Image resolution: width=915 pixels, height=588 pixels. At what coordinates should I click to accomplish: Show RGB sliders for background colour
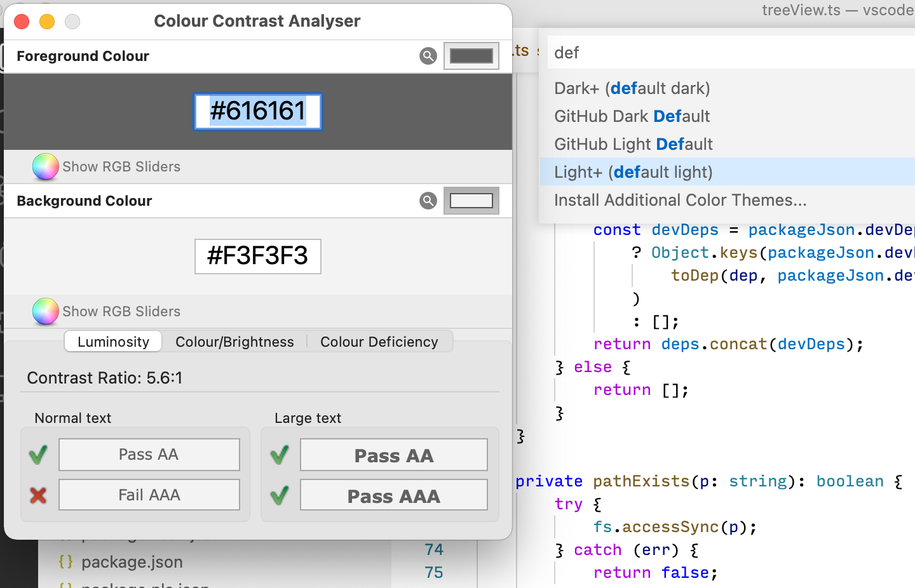tap(107, 311)
